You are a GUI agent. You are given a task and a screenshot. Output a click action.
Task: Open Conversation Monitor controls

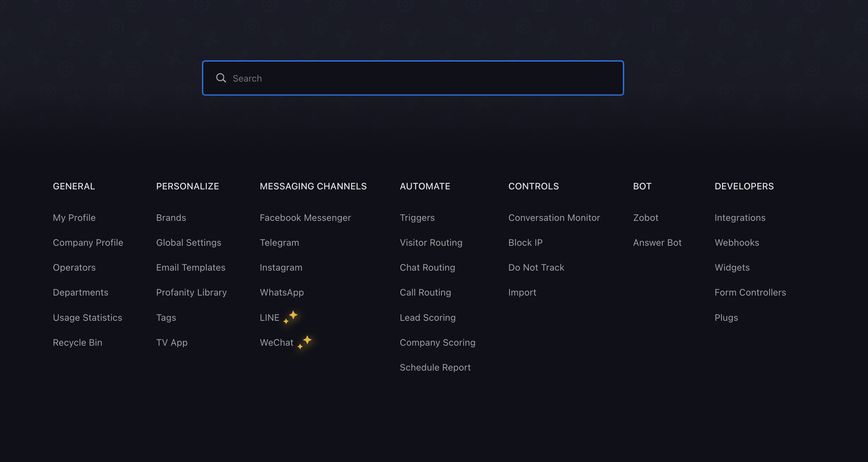point(553,218)
